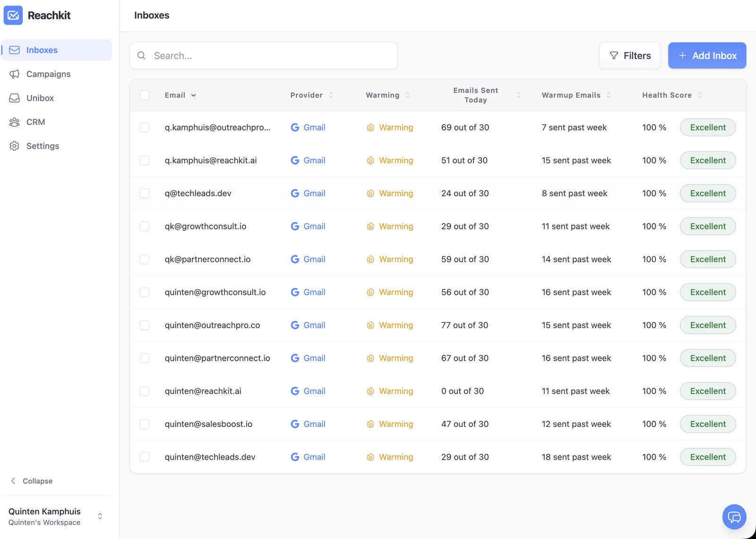
Task: Select the quinten@outreachpro.co checkbox
Action: (145, 325)
